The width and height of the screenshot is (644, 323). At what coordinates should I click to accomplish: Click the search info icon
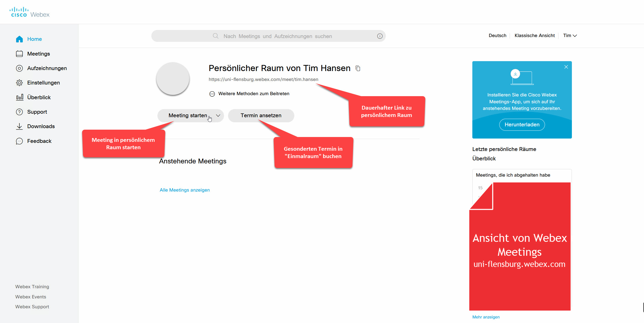point(380,36)
